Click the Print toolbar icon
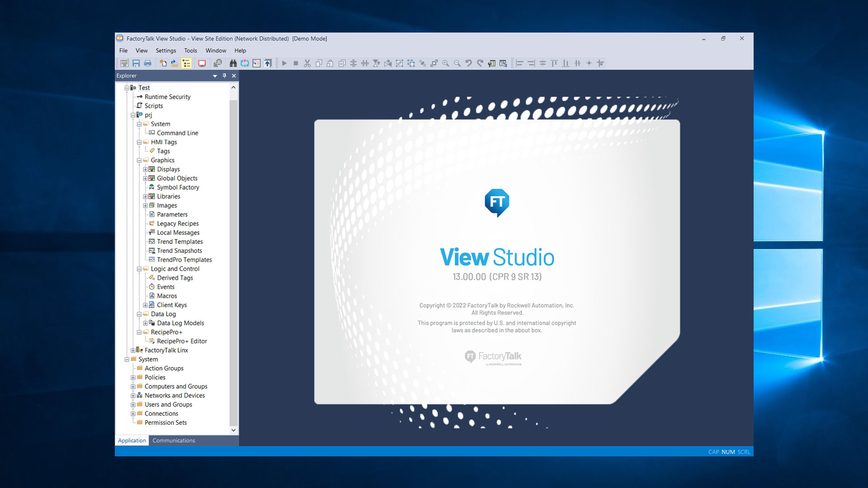The width and height of the screenshot is (868, 488). [x=148, y=63]
